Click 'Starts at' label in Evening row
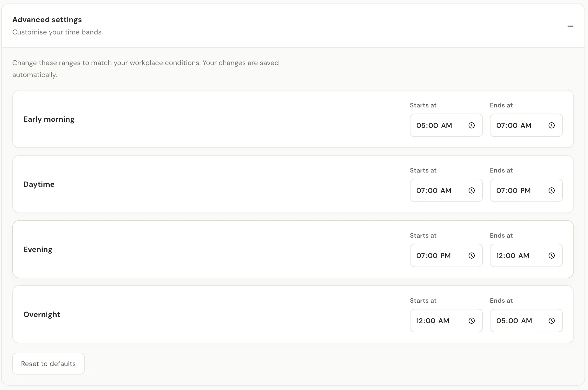The height and width of the screenshot is (390, 588). pos(423,236)
